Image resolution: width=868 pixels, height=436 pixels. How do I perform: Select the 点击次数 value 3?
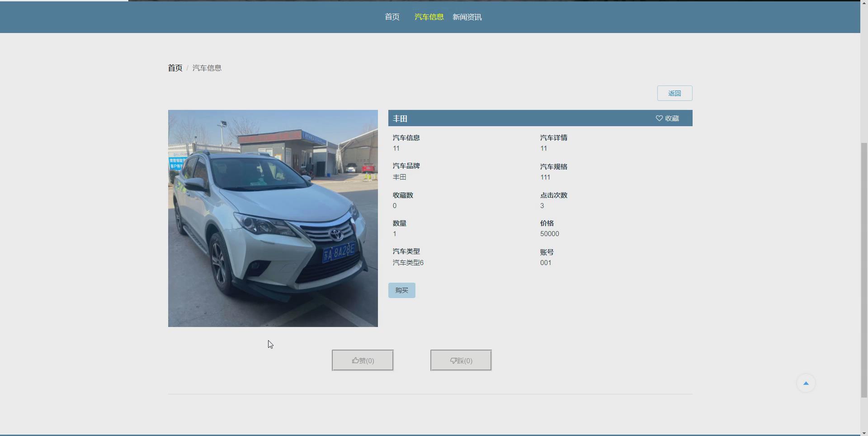click(x=542, y=206)
